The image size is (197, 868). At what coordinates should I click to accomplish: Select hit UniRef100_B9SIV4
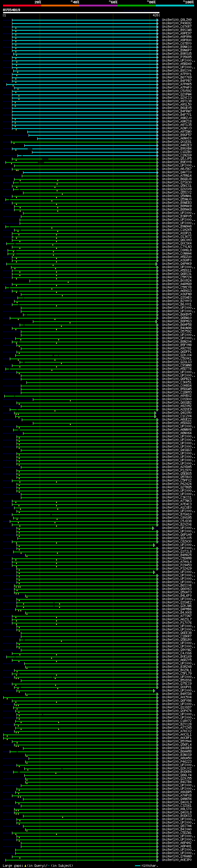(177, 71)
